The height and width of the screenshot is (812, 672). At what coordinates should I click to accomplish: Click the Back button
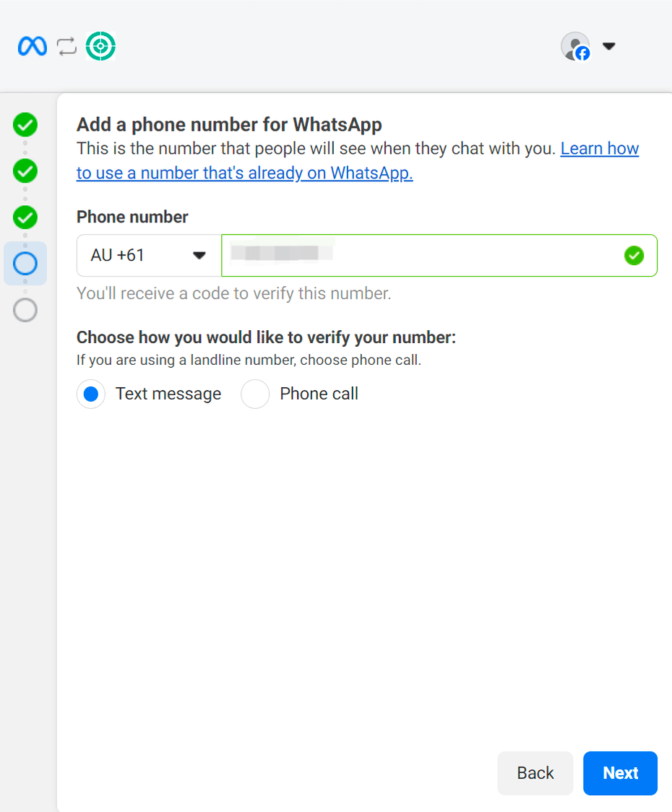(535, 773)
